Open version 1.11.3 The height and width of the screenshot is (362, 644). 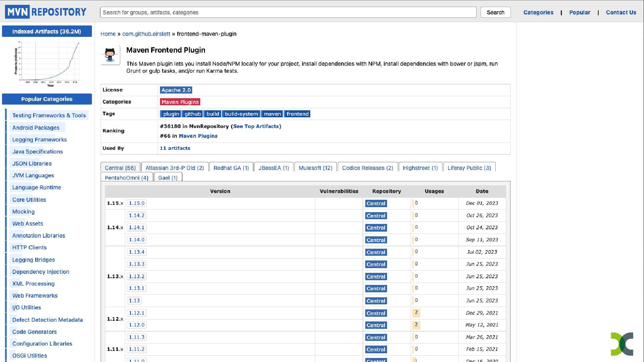click(137, 337)
